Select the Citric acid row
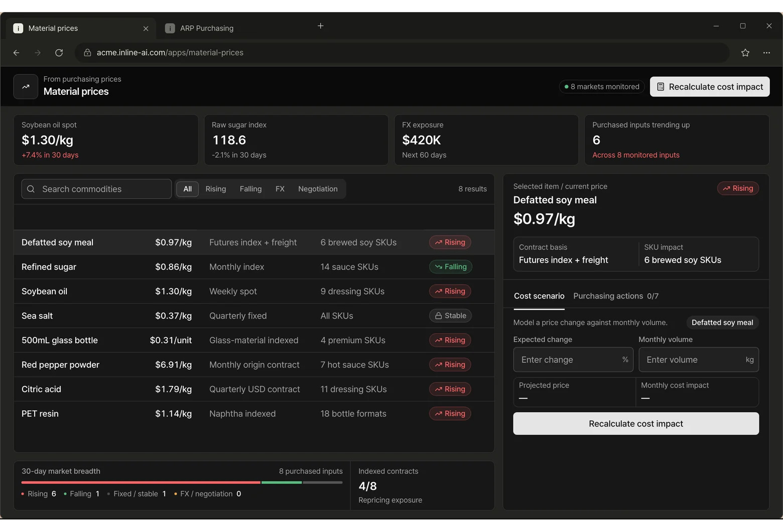 254,389
